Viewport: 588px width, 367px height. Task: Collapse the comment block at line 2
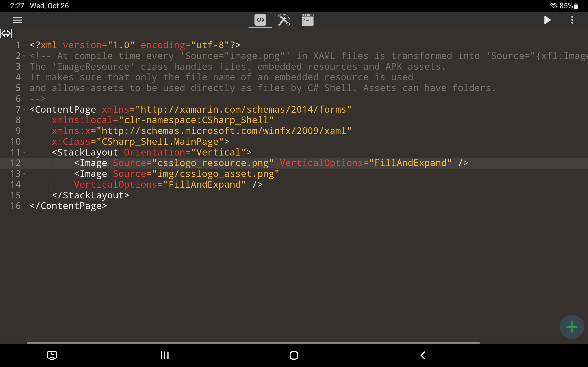[24, 56]
